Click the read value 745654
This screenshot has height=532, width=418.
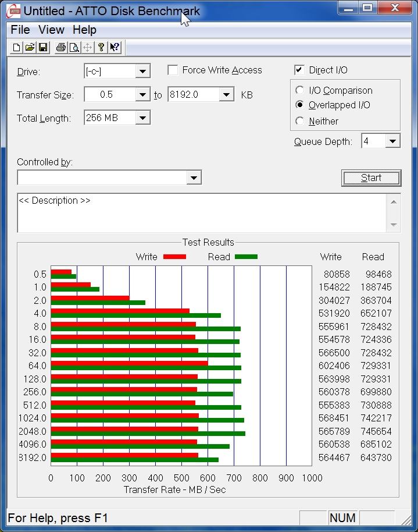click(376, 431)
